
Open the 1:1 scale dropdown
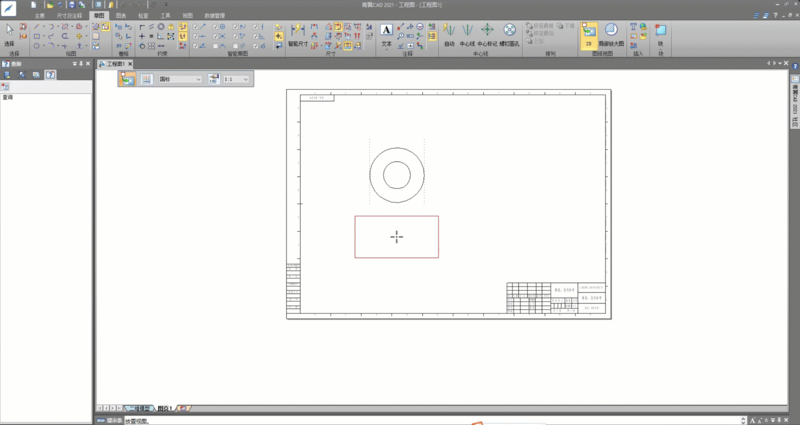tap(237, 79)
